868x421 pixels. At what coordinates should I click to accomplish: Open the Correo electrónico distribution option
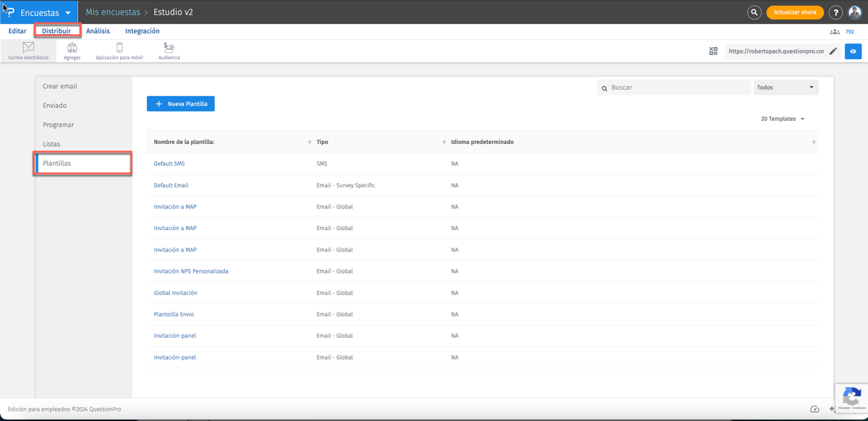(28, 51)
